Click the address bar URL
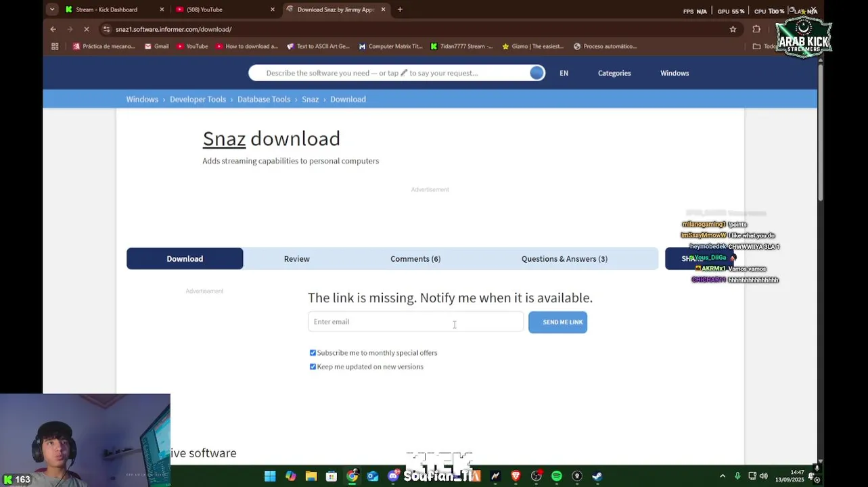868x487 pixels. [173, 29]
